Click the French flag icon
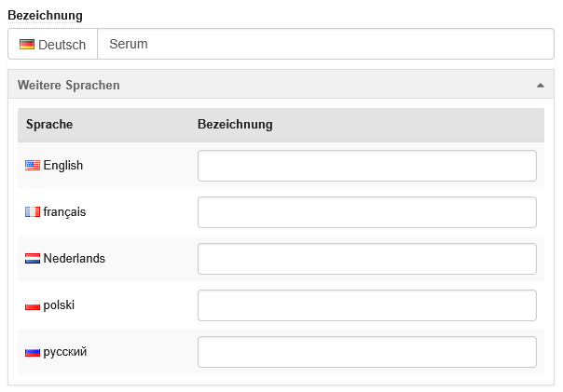The width and height of the screenshot is (563, 392). point(33,211)
